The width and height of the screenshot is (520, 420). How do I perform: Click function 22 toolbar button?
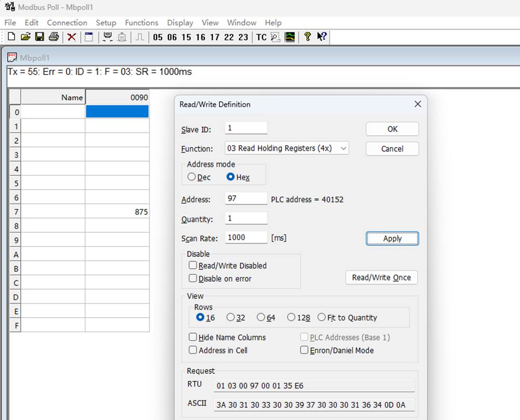coord(229,37)
